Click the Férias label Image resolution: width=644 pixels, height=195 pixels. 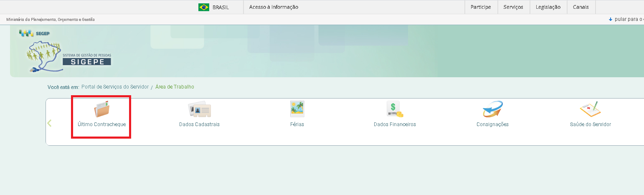tap(297, 124)
